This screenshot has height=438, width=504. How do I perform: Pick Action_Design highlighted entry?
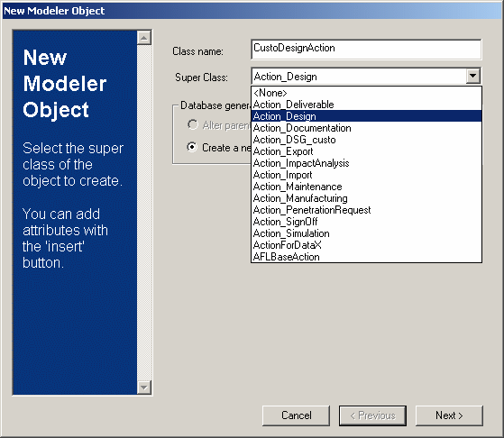366,116
